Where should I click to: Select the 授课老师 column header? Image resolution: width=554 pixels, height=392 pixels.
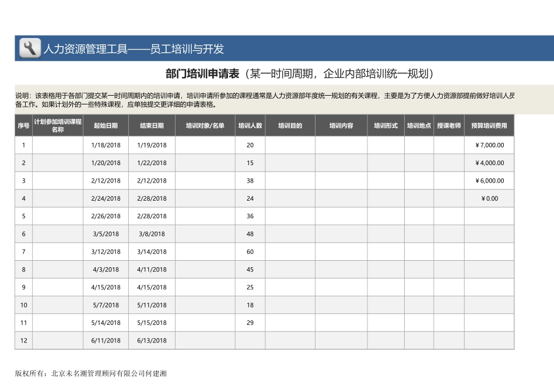tap(449, 125)
